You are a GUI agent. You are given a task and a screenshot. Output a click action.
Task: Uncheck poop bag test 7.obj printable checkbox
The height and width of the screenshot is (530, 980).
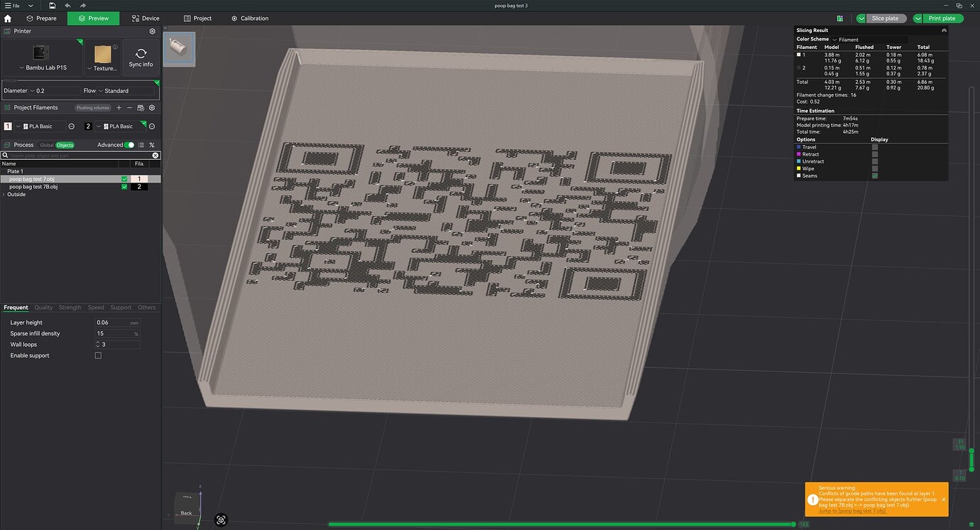pos(124,179)
